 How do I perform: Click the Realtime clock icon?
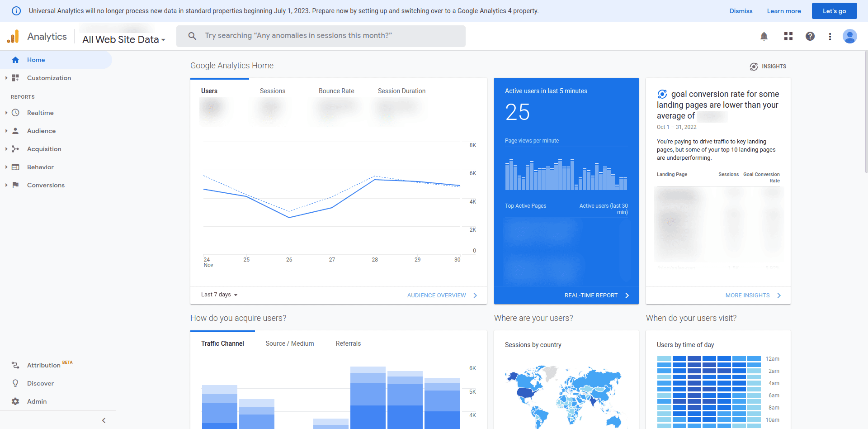[15, 113]
